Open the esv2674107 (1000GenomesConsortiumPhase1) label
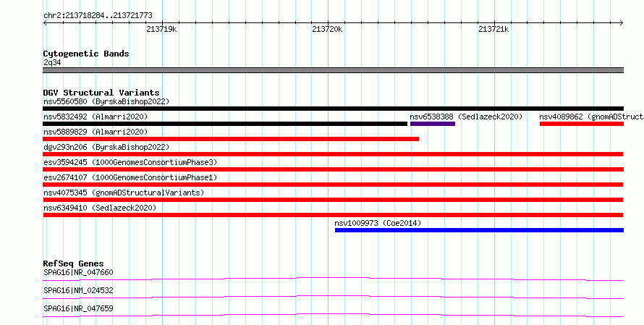 [x=130, y=177]
